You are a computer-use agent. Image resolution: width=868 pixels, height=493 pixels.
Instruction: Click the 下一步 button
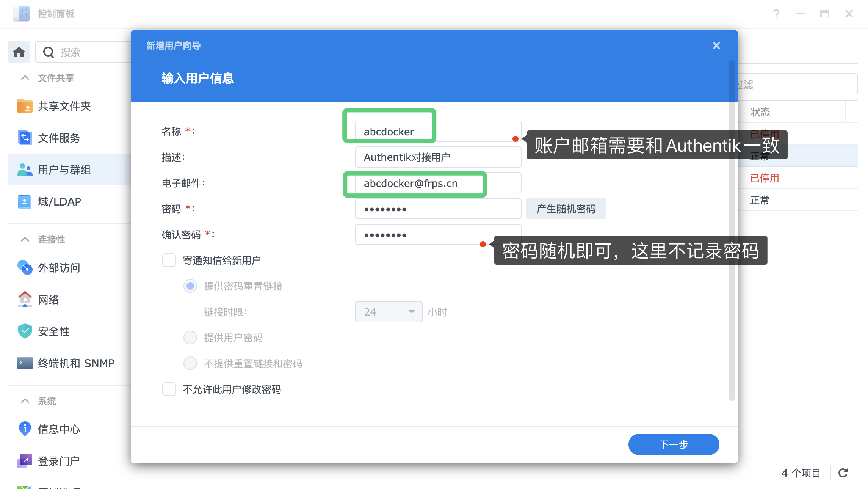674,444
